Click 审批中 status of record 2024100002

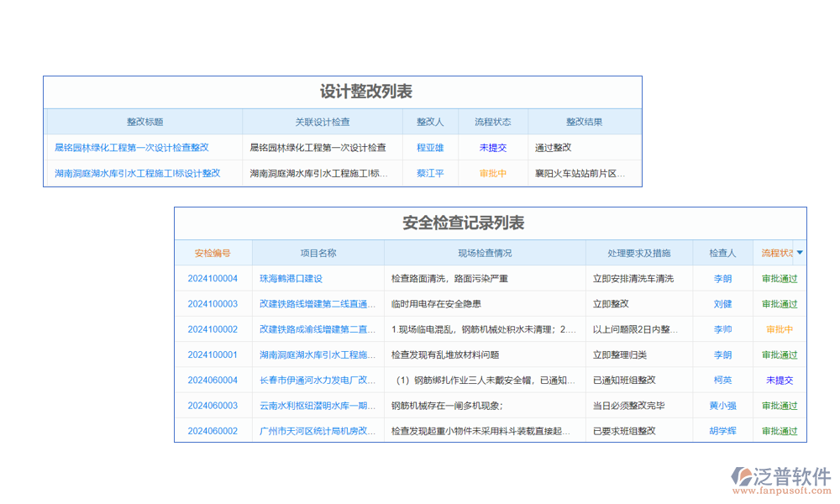777,329
